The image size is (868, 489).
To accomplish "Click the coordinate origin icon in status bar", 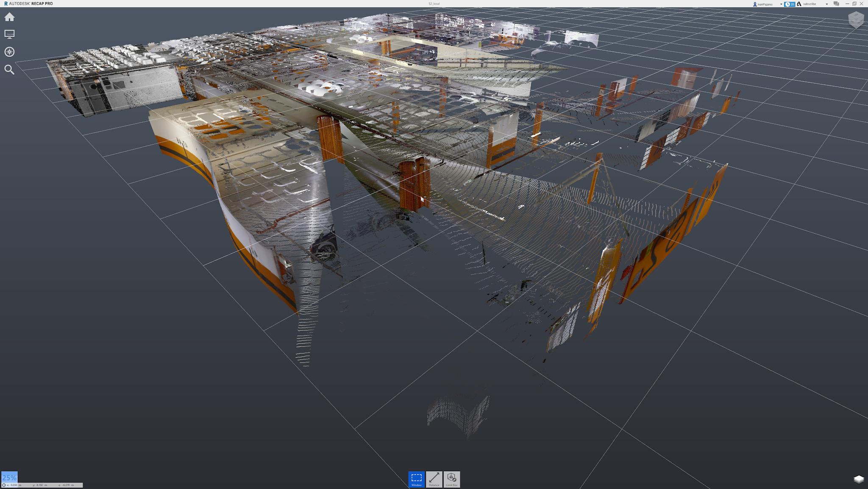I will 4,485.
